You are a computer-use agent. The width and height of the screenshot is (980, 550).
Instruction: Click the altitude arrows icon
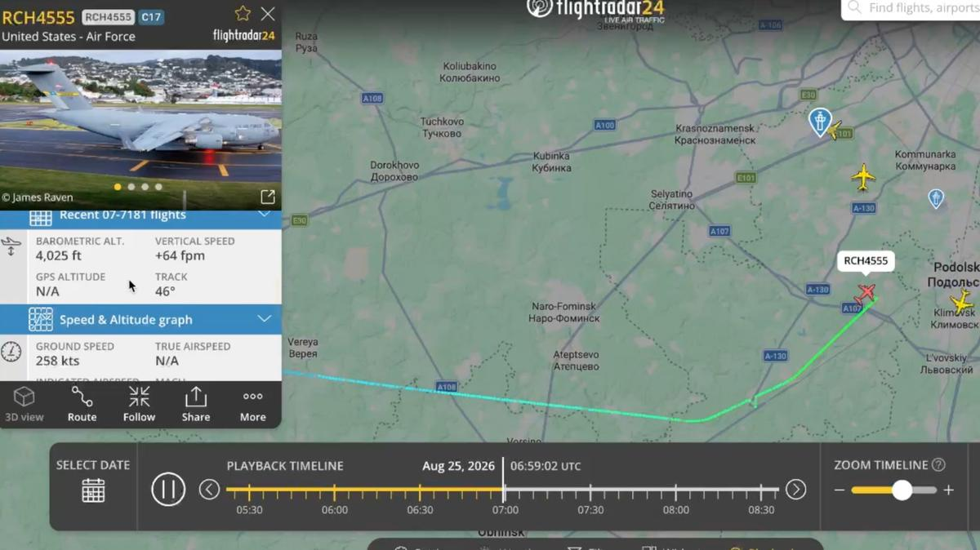[x=11, y=246]
